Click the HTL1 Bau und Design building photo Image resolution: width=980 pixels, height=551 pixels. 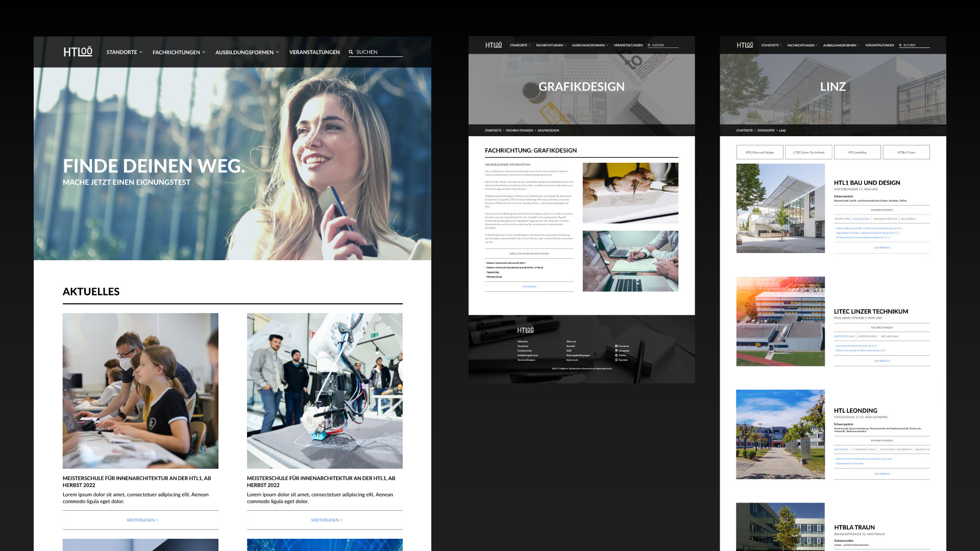780,208
